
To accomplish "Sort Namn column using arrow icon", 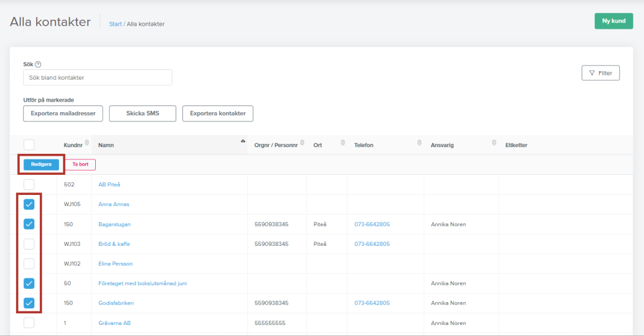I will click(x=243, y=142).
